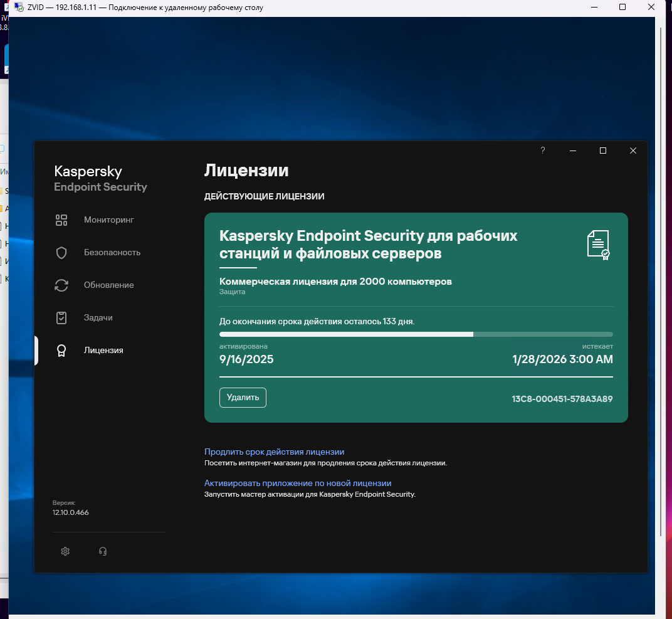Close the Remote Desktop connection window
The width and height of the screenshot is (672, 619).
point(651,8)
